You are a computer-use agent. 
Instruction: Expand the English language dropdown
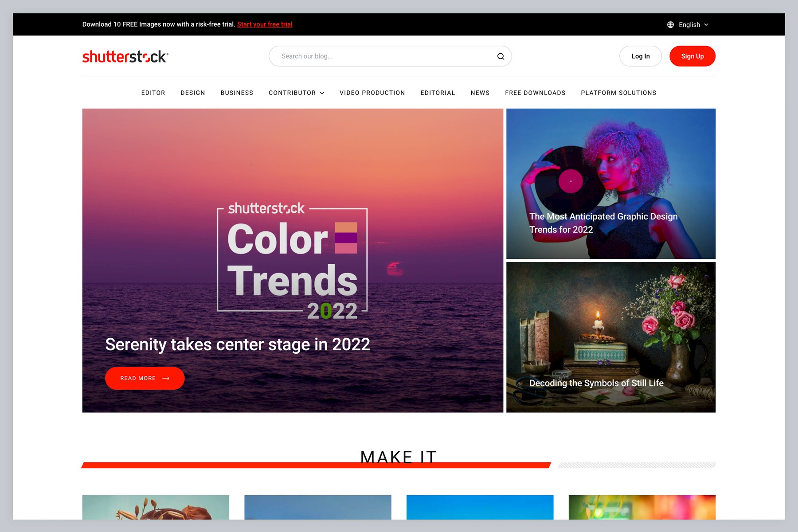click(693, 25)
